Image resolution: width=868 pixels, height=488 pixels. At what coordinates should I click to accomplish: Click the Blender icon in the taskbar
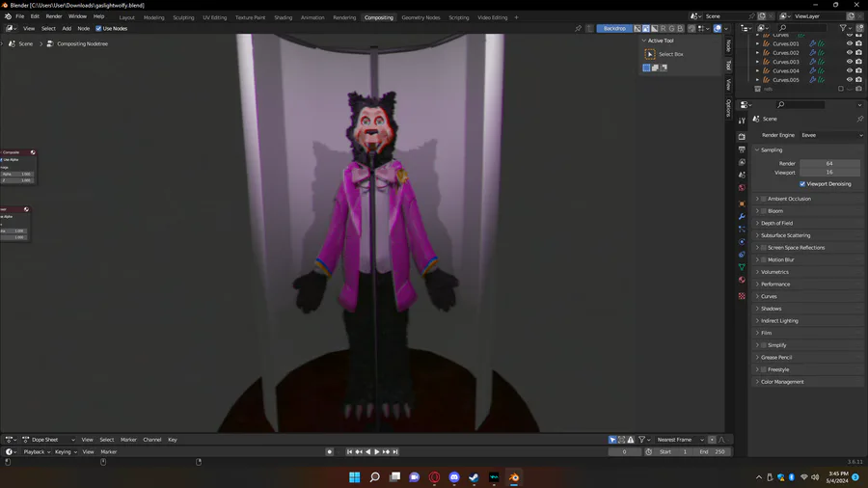coord(514,477)
